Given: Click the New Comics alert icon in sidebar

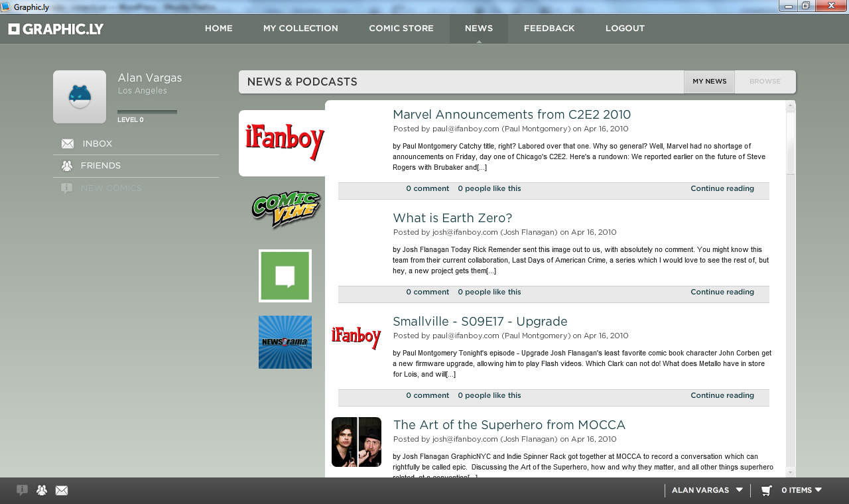Looking at the screenshot, I should [x=66, y=188].
